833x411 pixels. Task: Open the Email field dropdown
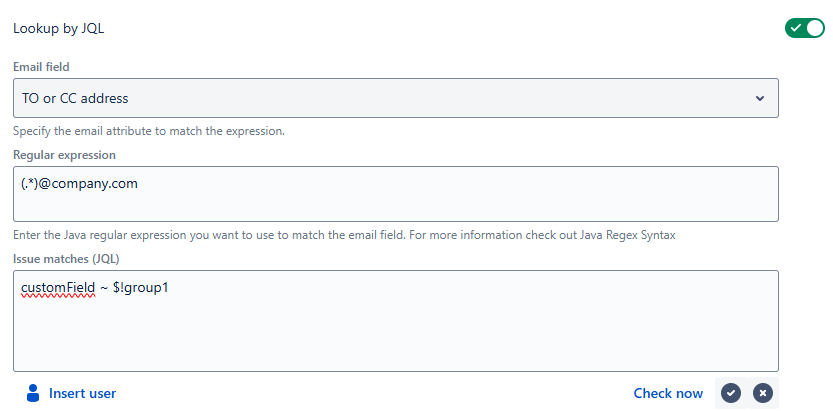[x=396, y=98]
